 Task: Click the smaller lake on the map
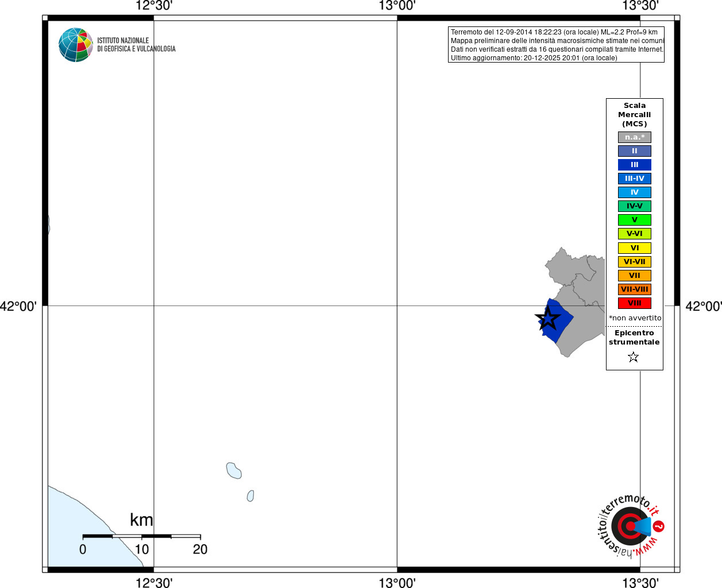[250, 496]
